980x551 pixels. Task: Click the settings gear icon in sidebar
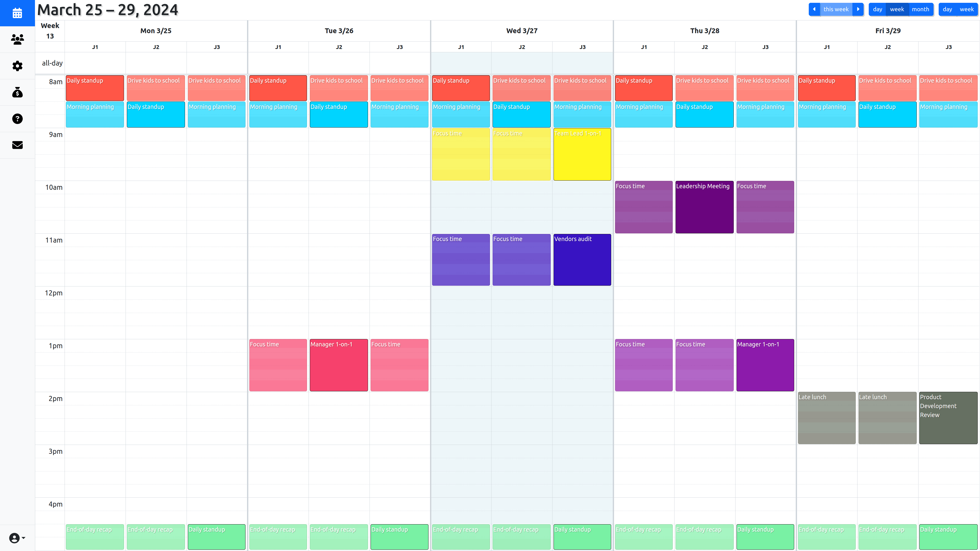click(x=18, y=66)
